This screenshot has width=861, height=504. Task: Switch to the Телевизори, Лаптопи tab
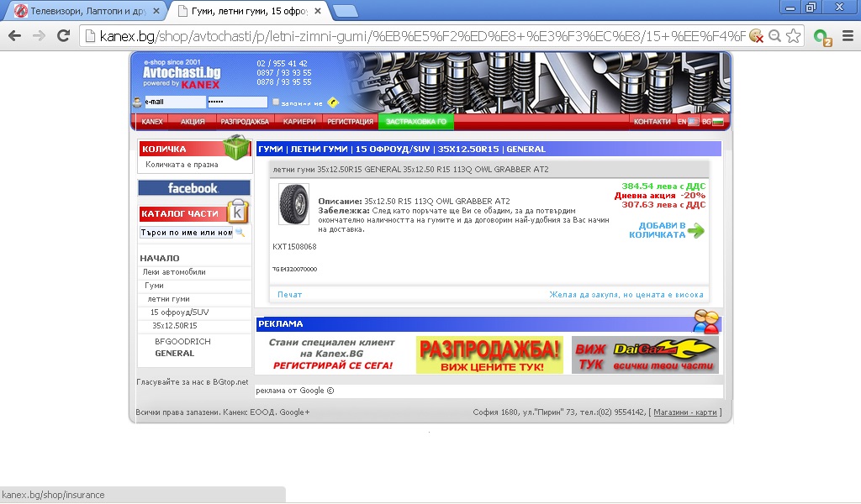tap(85, 11)
